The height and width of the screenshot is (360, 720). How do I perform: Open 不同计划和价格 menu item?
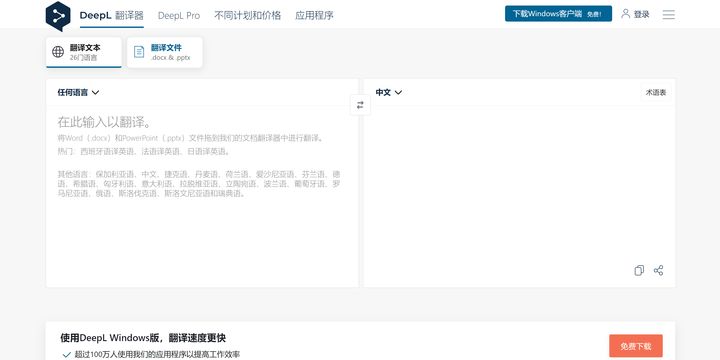(248, 16)
